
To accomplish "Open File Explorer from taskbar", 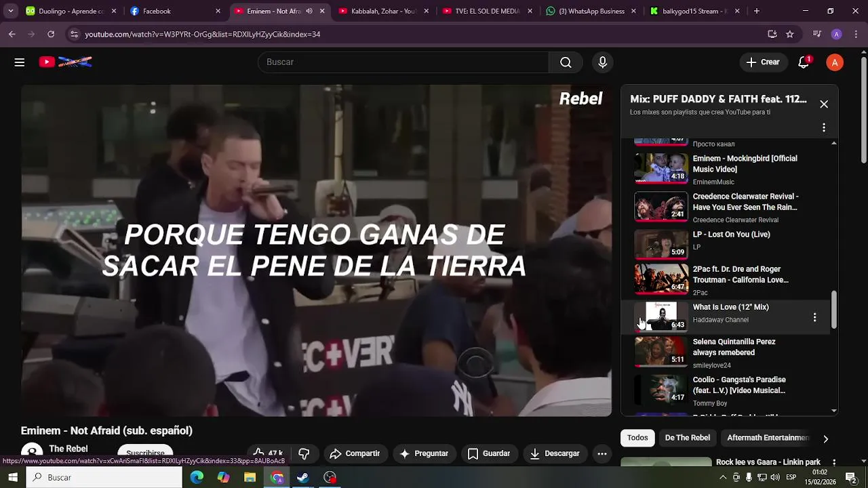I will 250,477.
